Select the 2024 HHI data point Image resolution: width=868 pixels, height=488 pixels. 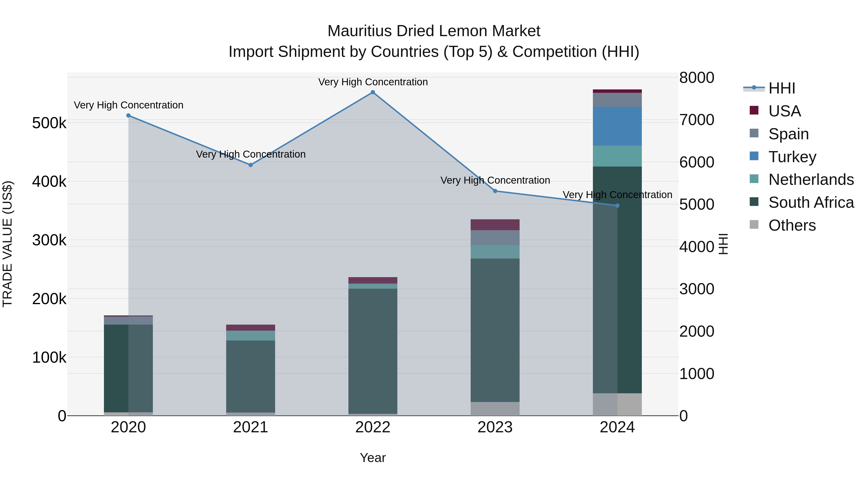(617, 205)
